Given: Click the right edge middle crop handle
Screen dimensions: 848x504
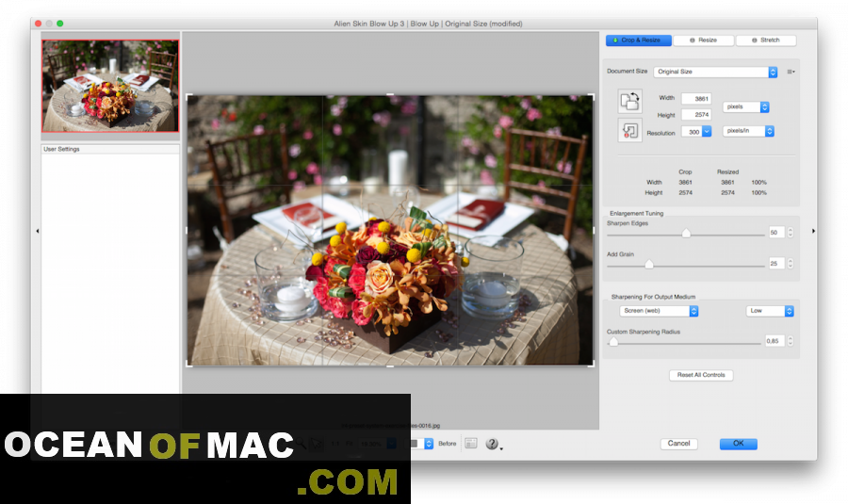Looking at the screenshot, I should [594, 231].
